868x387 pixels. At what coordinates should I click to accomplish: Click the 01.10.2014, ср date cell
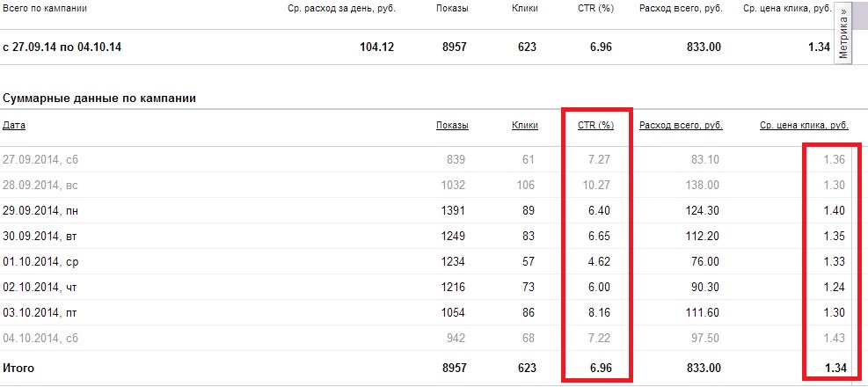click(41, 261)
